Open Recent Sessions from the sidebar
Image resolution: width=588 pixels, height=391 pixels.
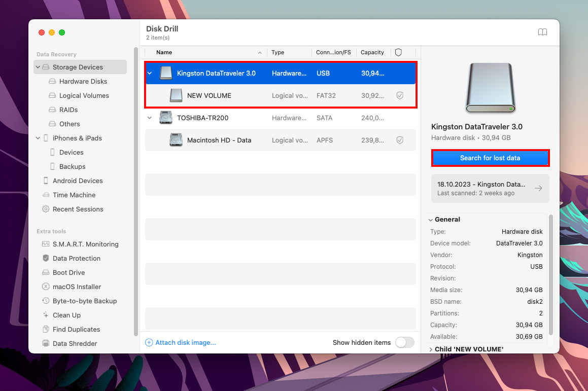click(77, 209)
